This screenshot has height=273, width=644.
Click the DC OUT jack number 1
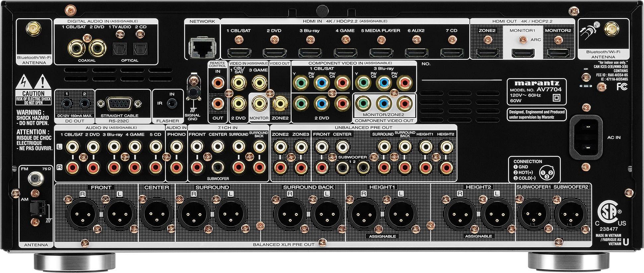click(x=67, y=103)
